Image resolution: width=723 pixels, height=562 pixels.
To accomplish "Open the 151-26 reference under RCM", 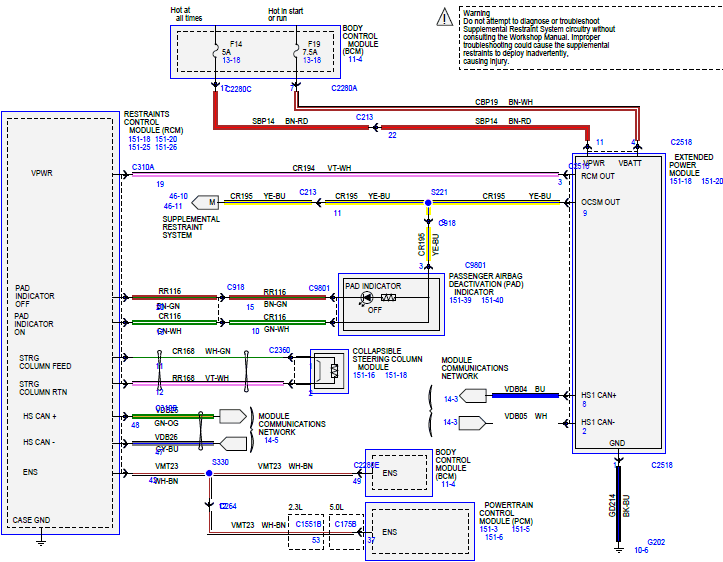I will click(166, 147).
